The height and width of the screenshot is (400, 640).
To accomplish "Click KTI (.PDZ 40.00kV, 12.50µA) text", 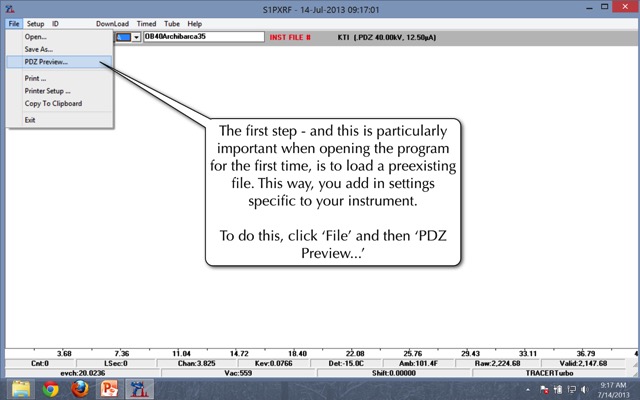I will point(387,38).
